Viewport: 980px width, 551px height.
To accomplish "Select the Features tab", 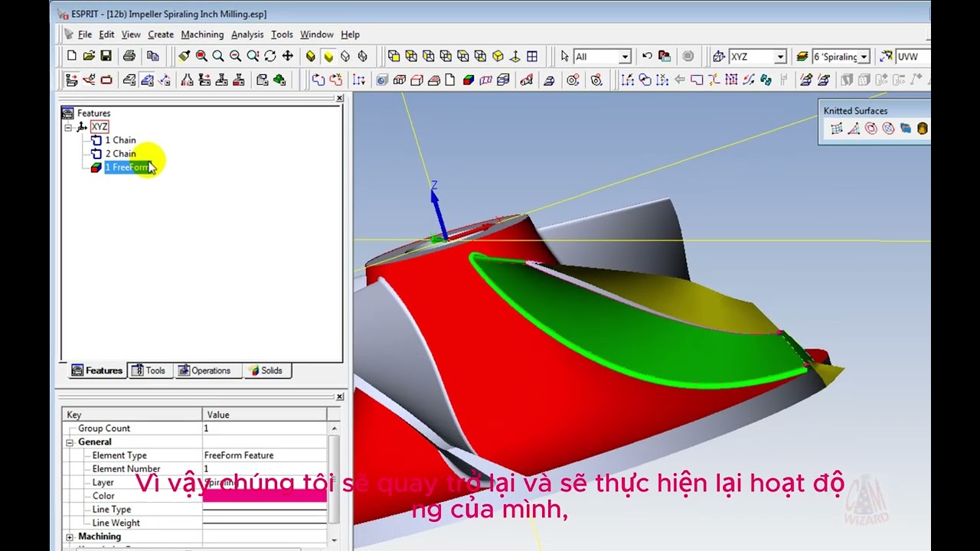I will click(x=96, y=370).
